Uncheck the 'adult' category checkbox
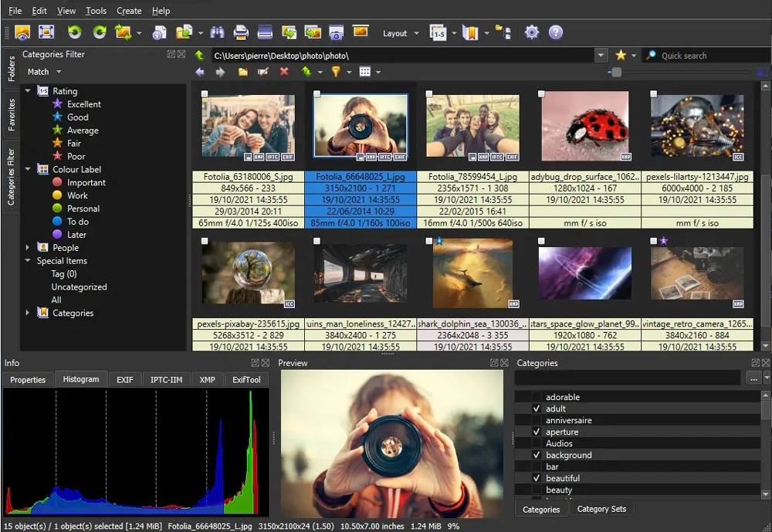The height and width of the screenshot is (532, 772). coord(537,408)
